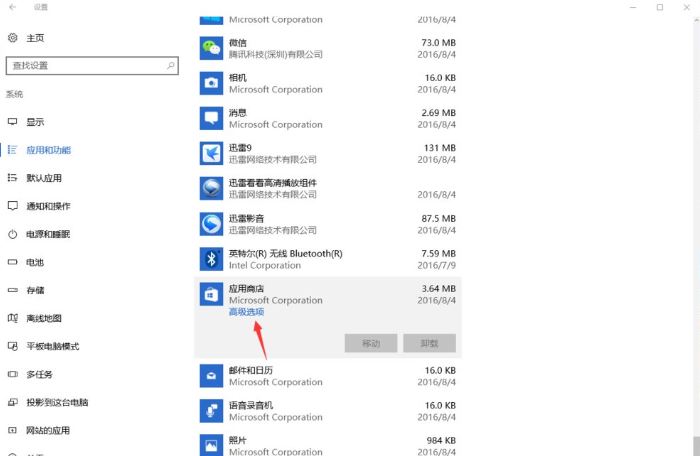The width and height of the screenshot is (700, 456).
Task: Click the 投影到这台电脑 projecting icon
Action: (12, 402)
